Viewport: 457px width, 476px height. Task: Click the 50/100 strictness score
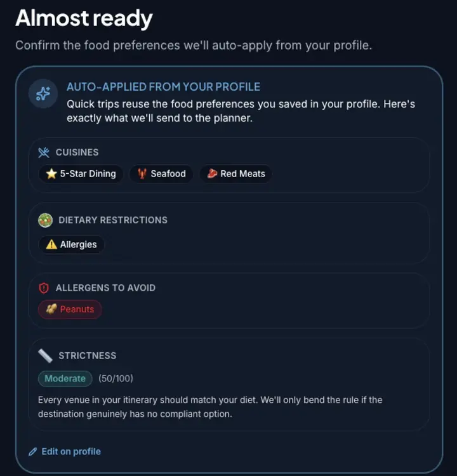click(116, 378)
